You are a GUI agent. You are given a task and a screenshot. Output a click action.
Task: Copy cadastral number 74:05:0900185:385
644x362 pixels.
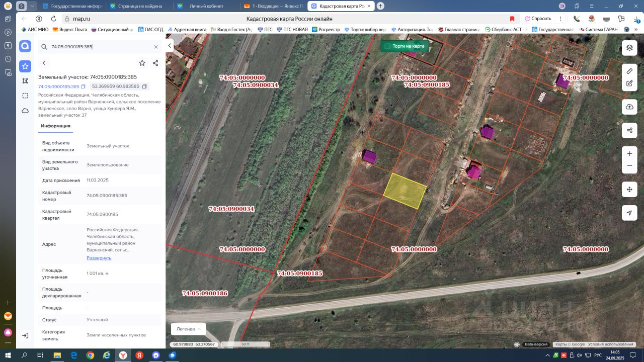tap(84, 86)
